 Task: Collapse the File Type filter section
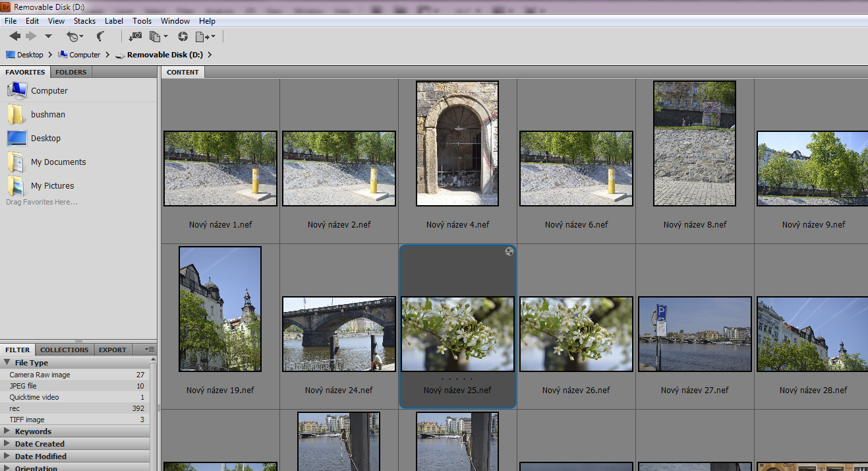point(7,363)
